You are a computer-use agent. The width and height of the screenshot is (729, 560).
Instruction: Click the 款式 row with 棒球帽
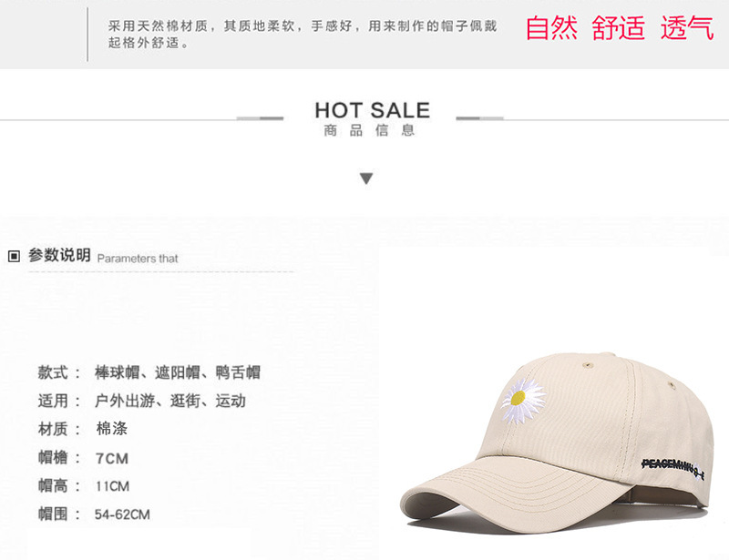149,372
